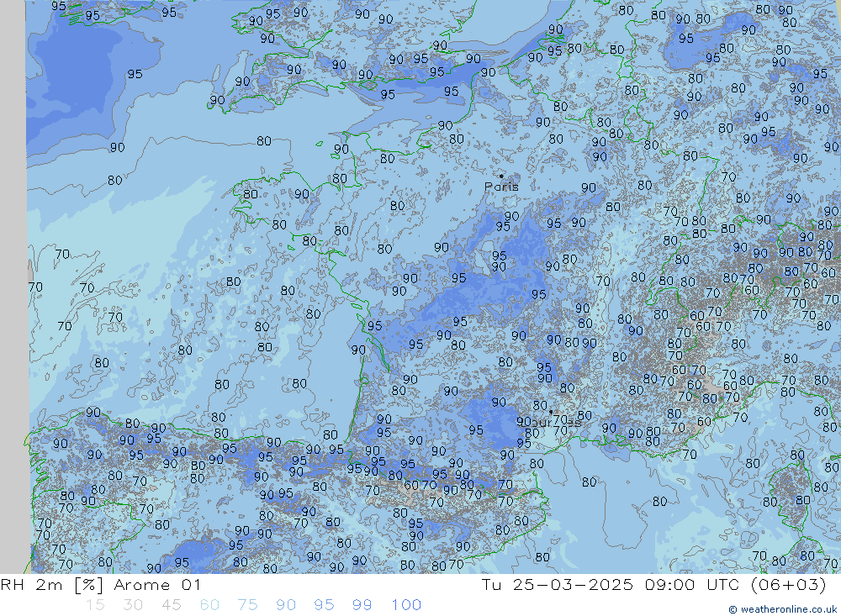Viewport: 841px width, 616px height.
Task: Click the Paris city label
Action: coord(501,187)
